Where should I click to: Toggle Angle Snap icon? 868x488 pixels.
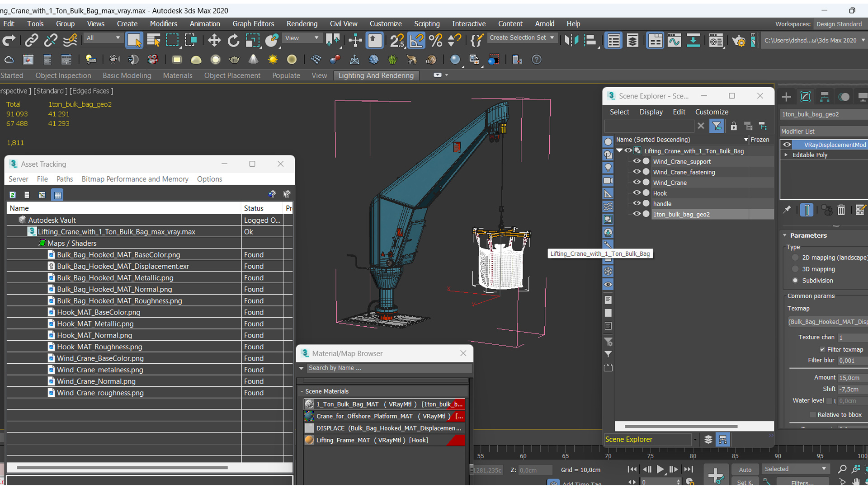tap(416, 41)
